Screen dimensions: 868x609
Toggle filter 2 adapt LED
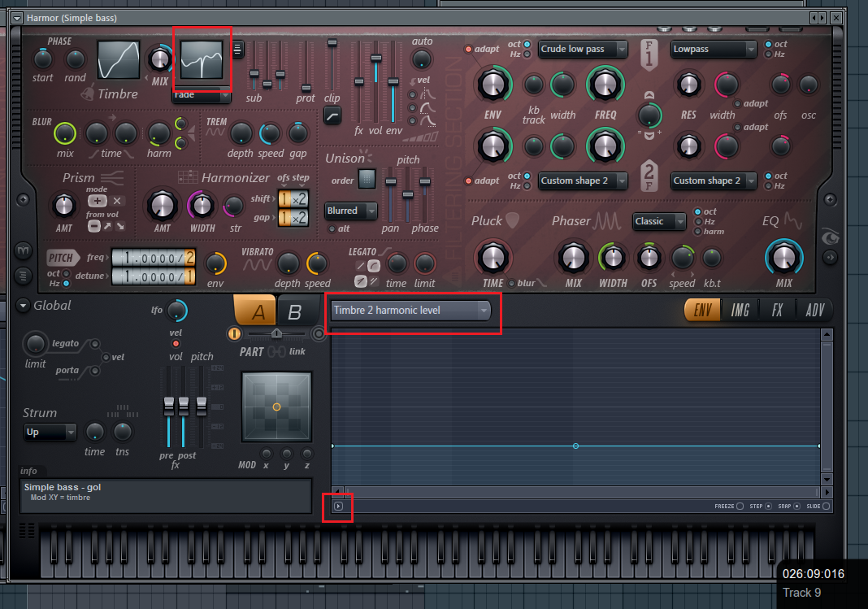pos(468,181)
